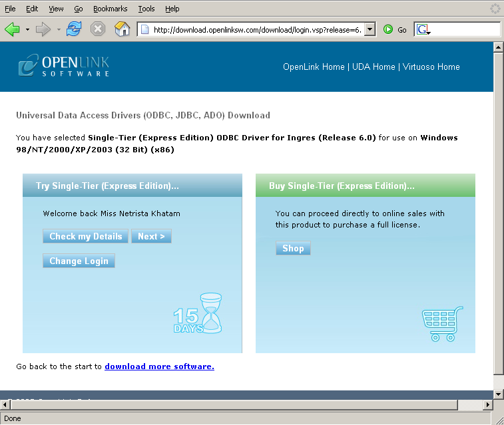Click the Change Login button
Viewport: 504px width, 425px height.
click(79, 261)
